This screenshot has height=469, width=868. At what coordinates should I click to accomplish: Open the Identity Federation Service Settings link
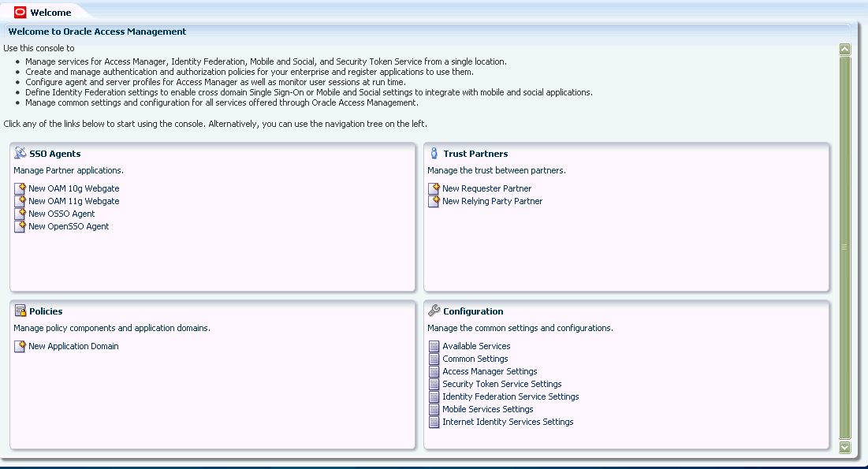pyautogui.click(x=510, y=396)
